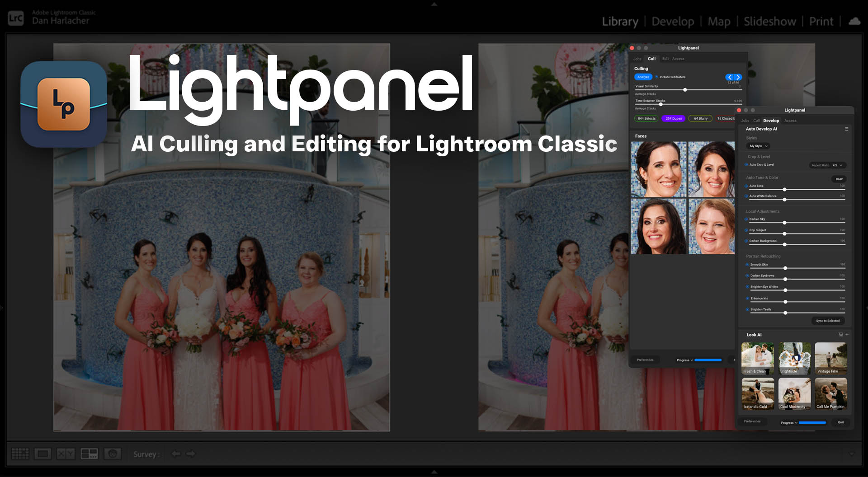868x477 pixels.
Task: Open the People view icon
Action: pyautogui.click(x=113, y=454)
